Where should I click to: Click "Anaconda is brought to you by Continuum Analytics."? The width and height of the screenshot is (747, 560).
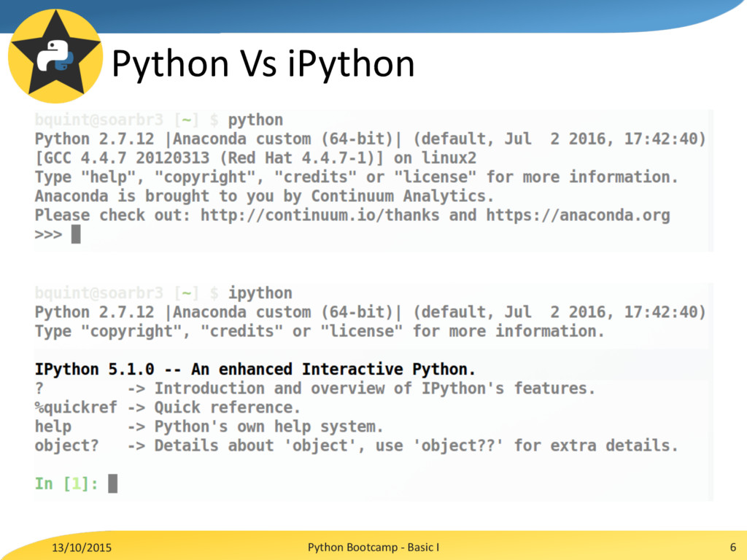tap(264, 196)
